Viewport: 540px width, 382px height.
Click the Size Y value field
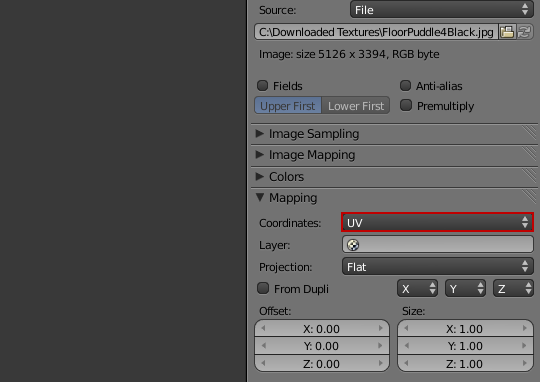pos(465,346)
